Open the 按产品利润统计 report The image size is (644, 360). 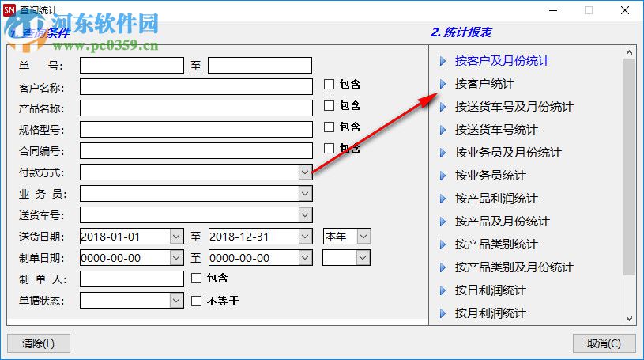coord(496,199)
